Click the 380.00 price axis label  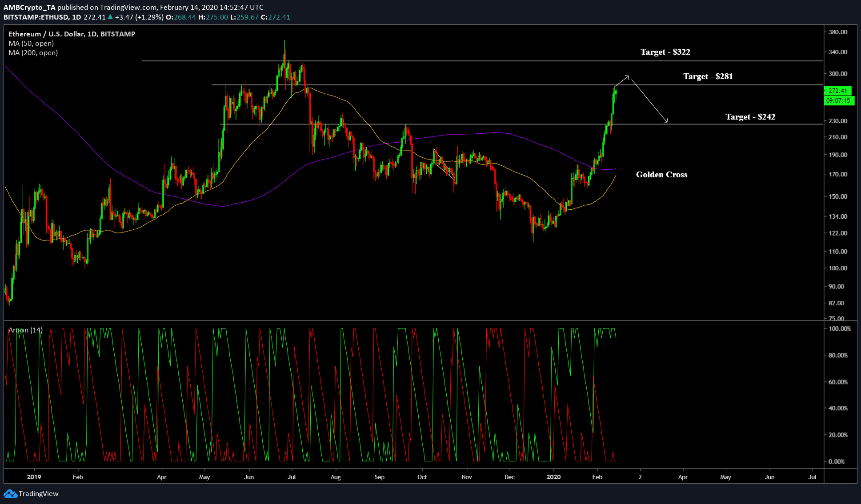pos(838,32)
